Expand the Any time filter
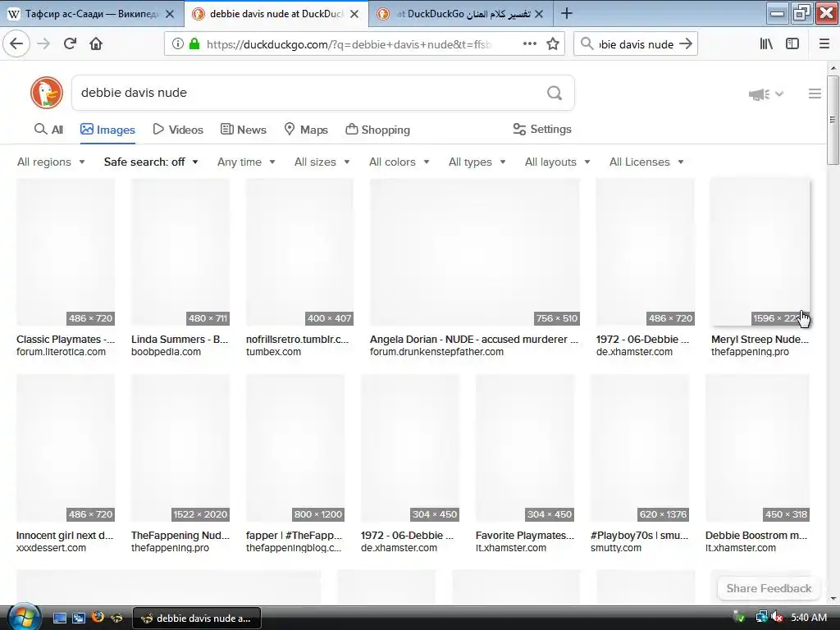Screen dimensions: 840x630 pos(246,162)
